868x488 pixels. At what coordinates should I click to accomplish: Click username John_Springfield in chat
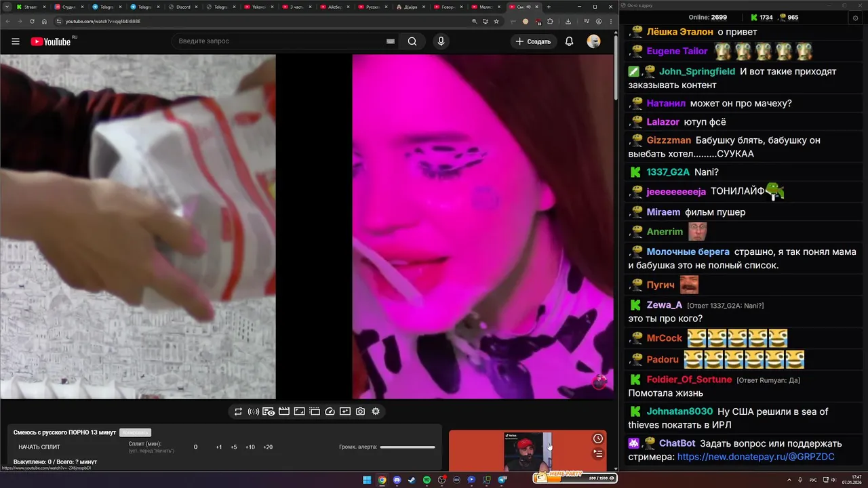point(697,71)
